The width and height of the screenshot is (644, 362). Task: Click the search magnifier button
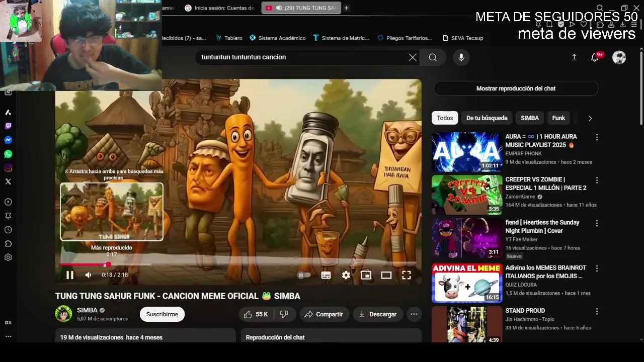click(x=433, y=57)
